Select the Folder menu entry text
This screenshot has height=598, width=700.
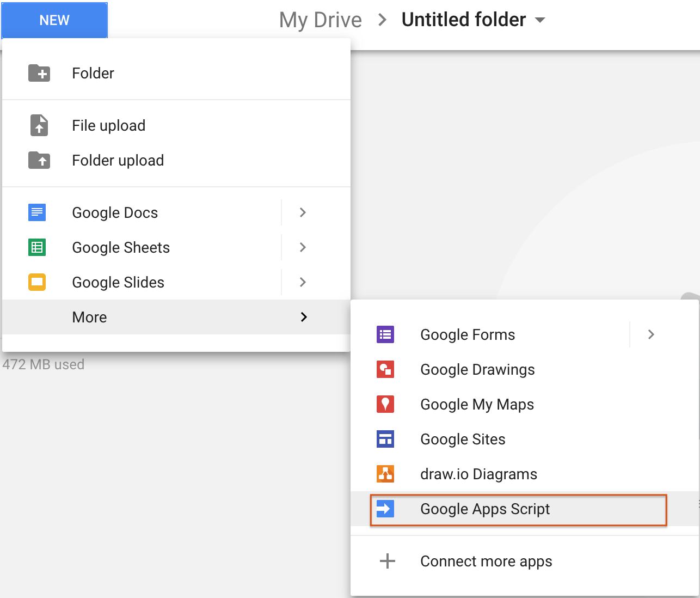click(x=93, y=73)
